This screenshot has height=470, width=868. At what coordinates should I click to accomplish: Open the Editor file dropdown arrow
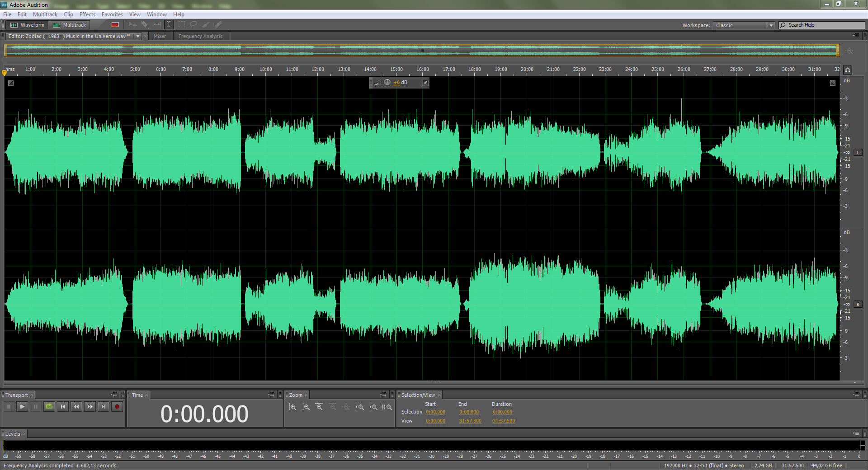(x=138, y=36)
